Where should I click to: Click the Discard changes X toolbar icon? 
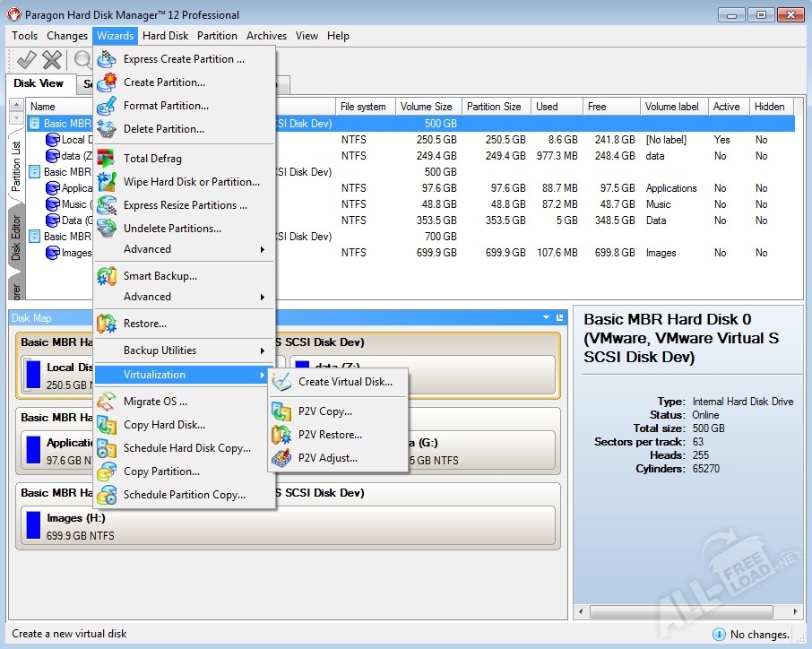[52, 60]
